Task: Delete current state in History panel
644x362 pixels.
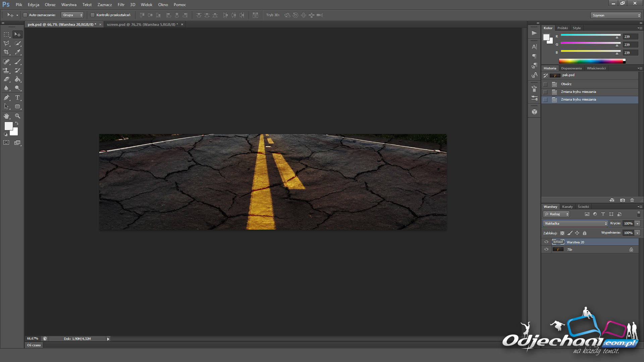Action: 632,200
